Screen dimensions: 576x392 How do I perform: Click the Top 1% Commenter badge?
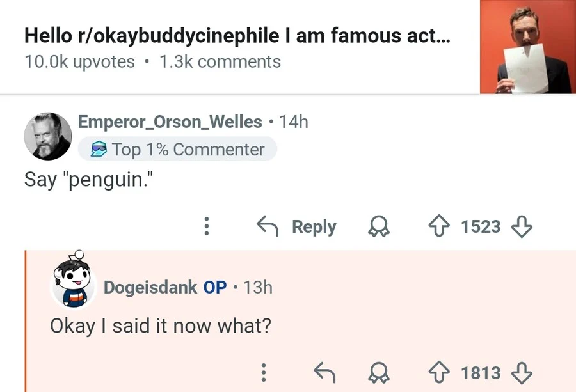coord(178,150)
